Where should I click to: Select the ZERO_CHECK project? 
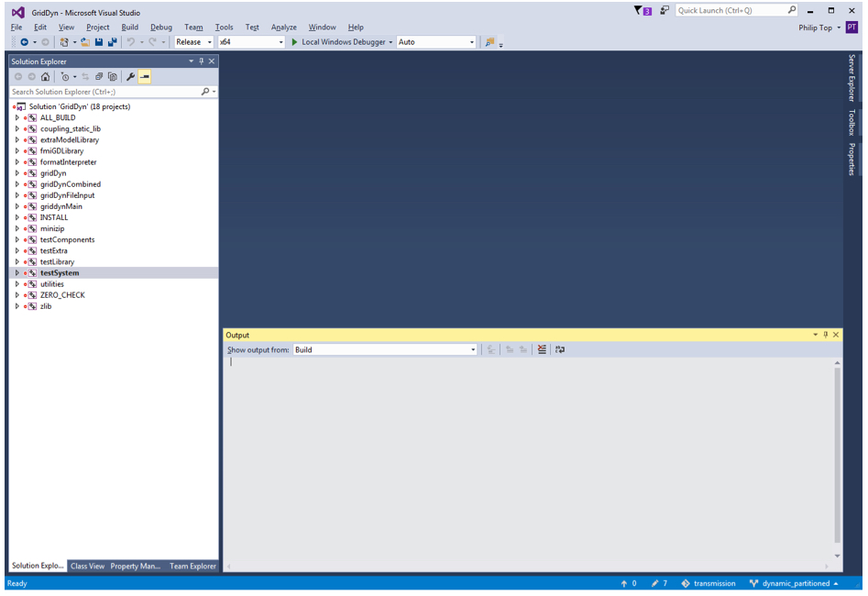pos(62,295)
